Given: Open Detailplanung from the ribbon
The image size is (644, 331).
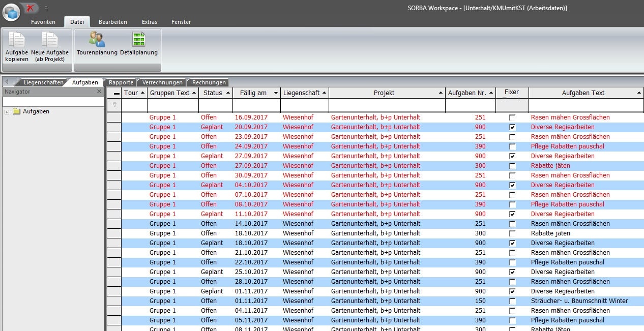Looking at the screenshot, I should tap(139, 44).
